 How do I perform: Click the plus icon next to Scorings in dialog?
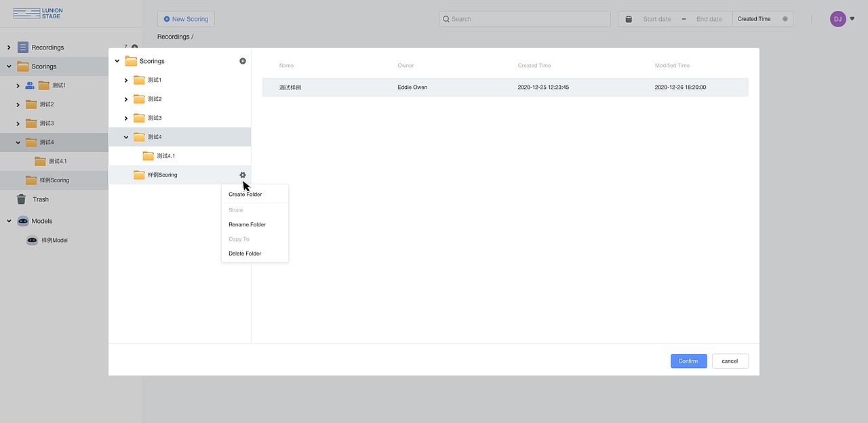[243, 61]
